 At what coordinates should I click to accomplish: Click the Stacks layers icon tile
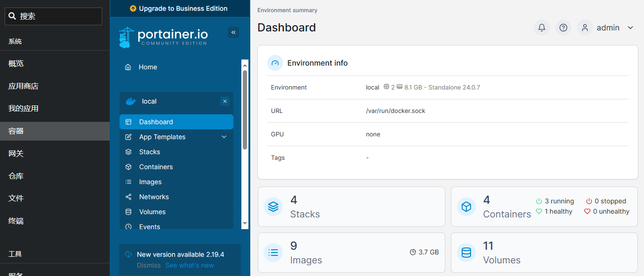(273, 207)
